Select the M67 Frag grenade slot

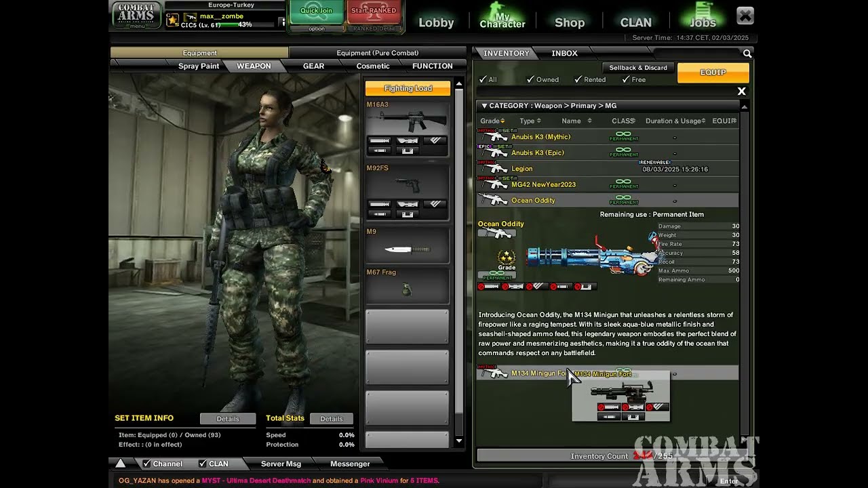(408, 285)
